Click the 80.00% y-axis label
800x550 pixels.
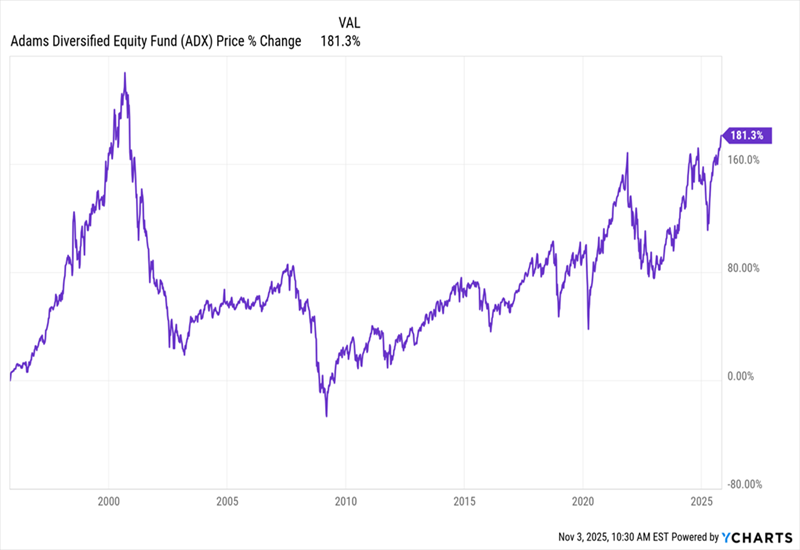pyautogui.click(x=744, y=268)
